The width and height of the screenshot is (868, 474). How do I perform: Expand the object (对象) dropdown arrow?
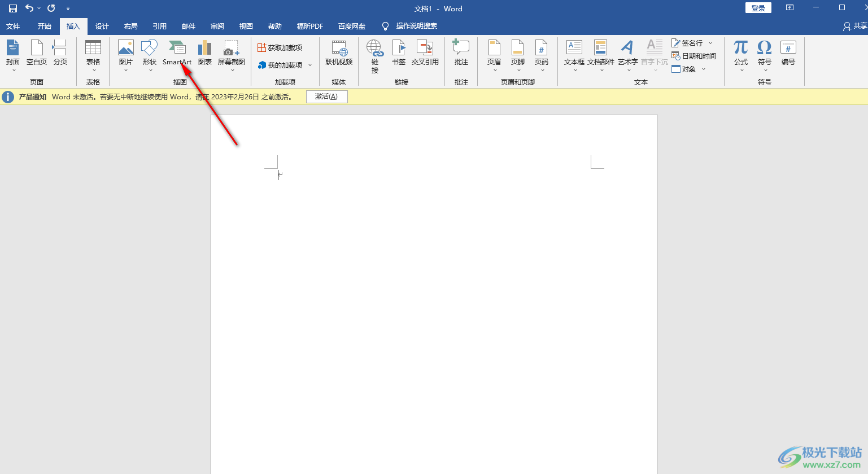tap(704, 69)
